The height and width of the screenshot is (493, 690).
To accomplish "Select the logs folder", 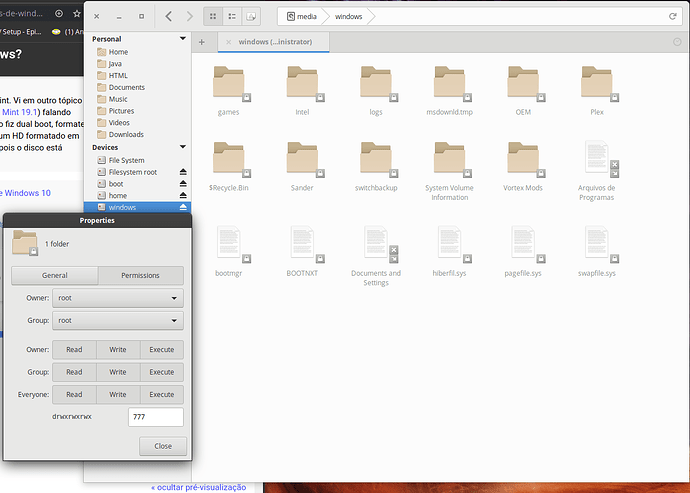I will click(376, 90).
